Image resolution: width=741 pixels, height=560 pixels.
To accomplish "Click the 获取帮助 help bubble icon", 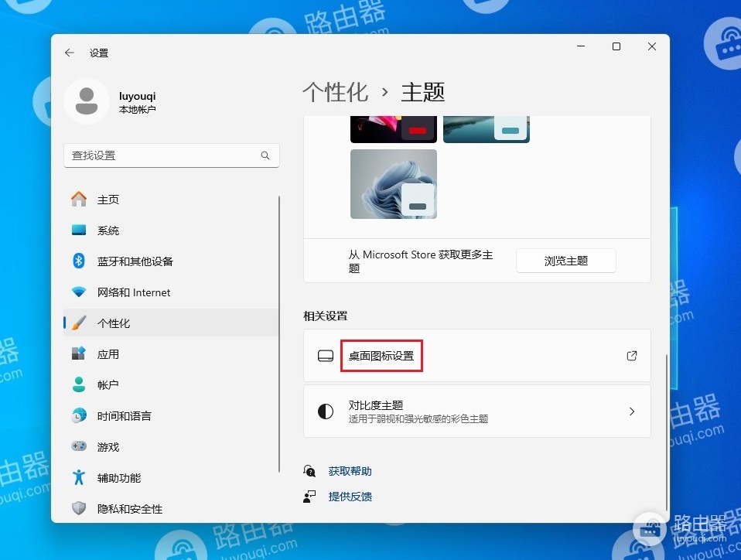I will (x=309, y=471).
